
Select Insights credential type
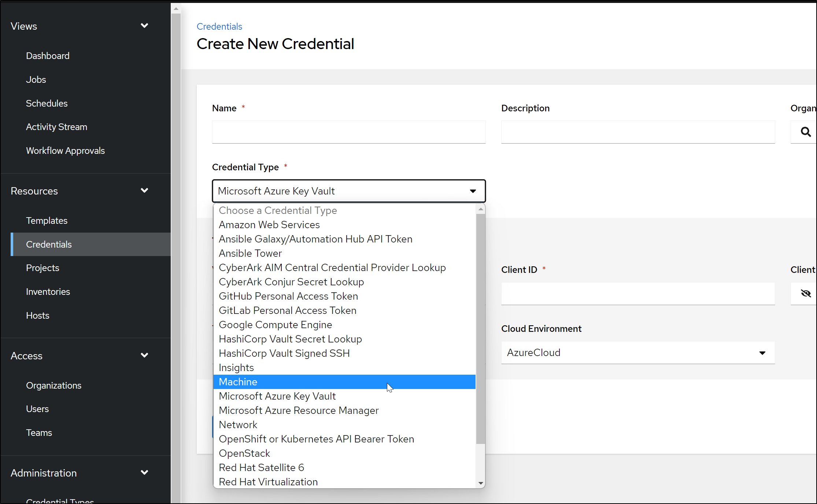(x=344, y=367)
